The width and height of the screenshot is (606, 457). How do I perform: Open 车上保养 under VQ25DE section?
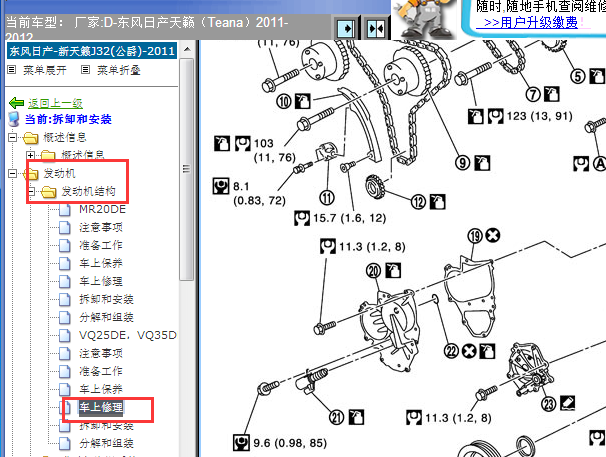pos(101,389)
